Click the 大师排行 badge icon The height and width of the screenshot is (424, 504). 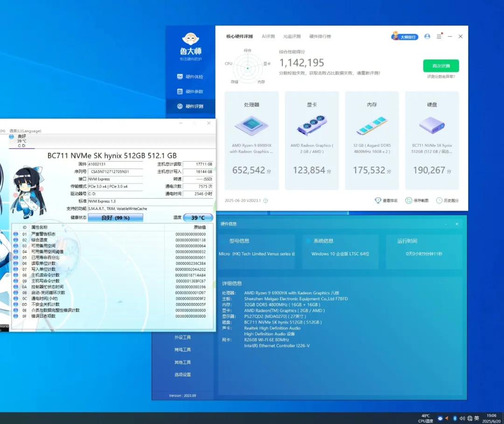[405, 36]
